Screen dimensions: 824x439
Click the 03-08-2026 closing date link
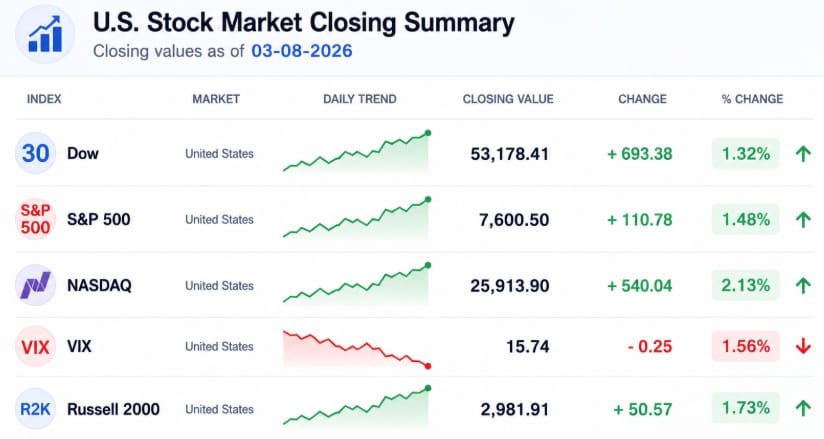pyautogui.click(x=302, y=51)
